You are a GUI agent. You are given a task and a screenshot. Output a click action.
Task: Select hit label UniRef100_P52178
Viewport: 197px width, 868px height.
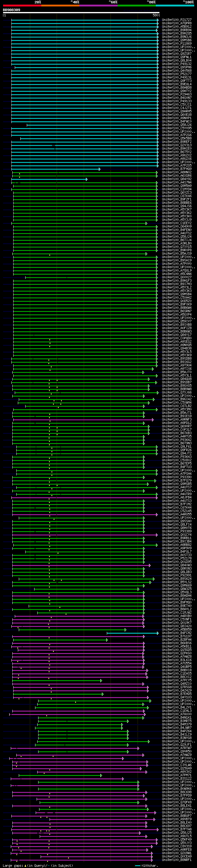tap(177, 558)
